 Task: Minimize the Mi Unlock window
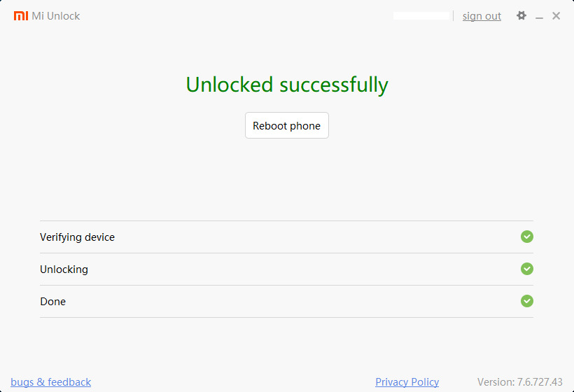pos(540,17)
